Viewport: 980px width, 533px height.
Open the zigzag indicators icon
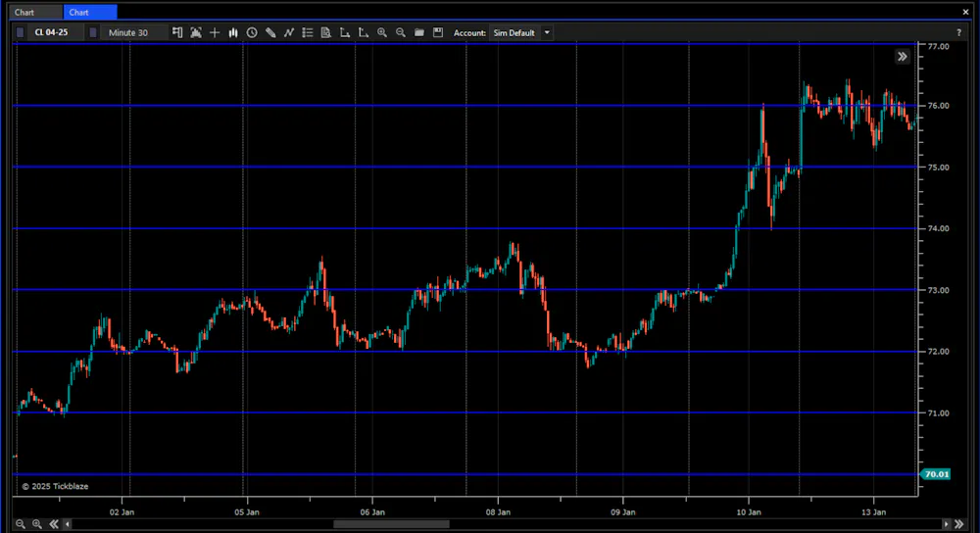289,32
